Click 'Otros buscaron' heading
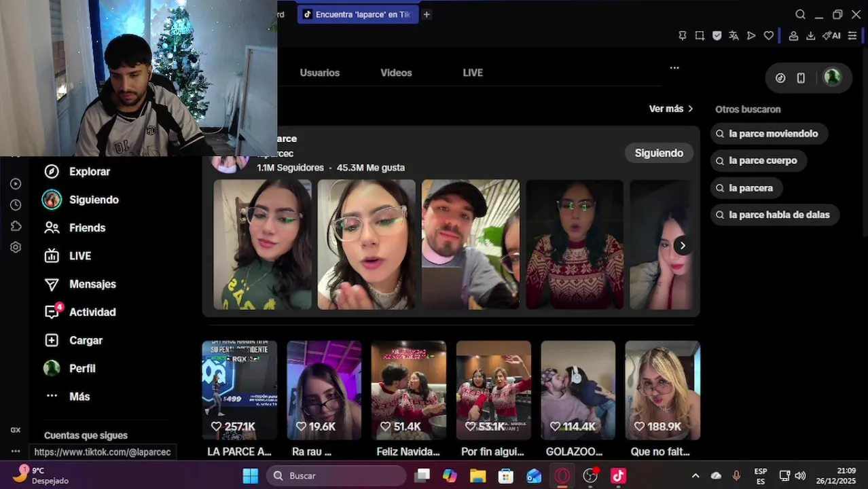This screenshot has height=489, width=868. click(x=748, y=109)
